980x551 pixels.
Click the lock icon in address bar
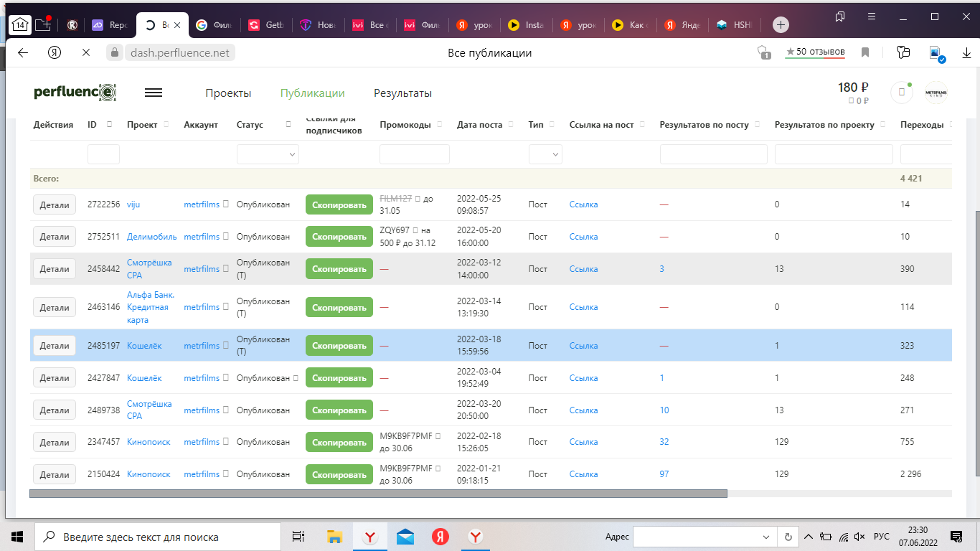coord(115,52)
